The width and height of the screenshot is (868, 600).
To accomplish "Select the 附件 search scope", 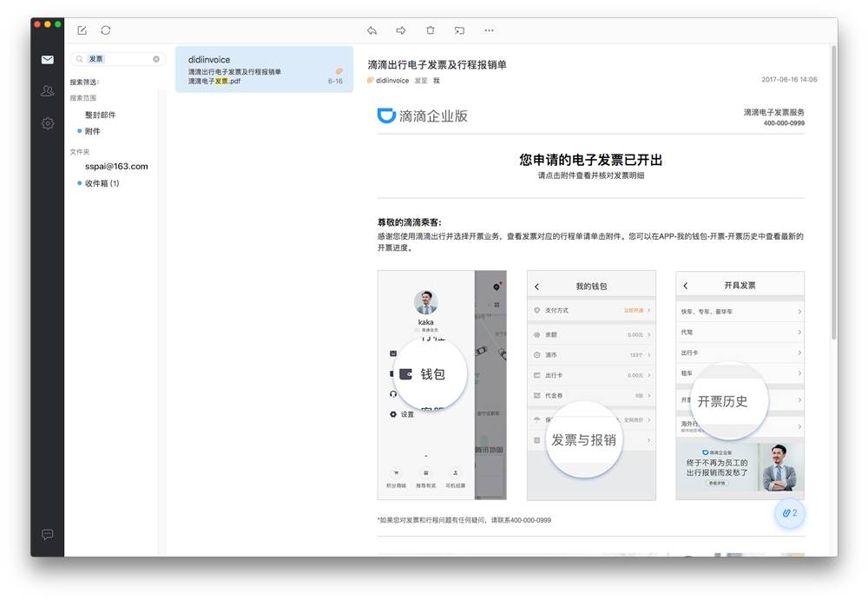I will pos(93,131).
